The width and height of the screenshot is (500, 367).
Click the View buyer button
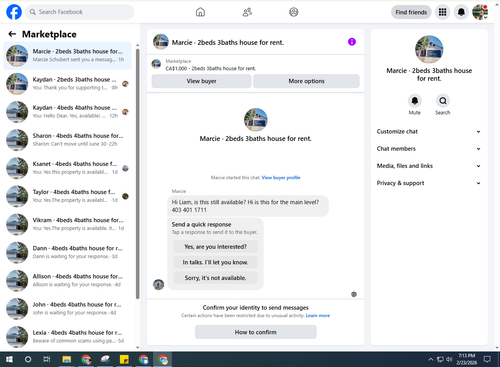[x=201, y=81]
